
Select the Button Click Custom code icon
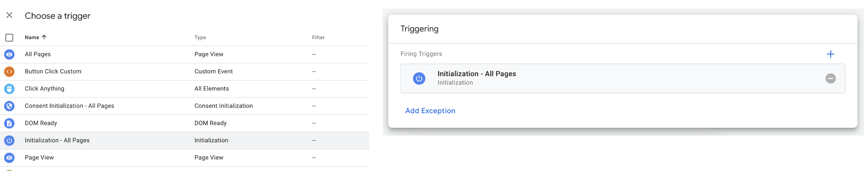click(9, 72)
